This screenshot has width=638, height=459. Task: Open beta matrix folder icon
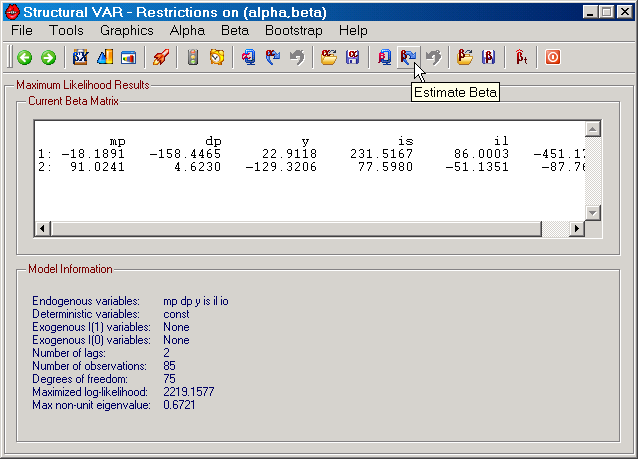465,57
